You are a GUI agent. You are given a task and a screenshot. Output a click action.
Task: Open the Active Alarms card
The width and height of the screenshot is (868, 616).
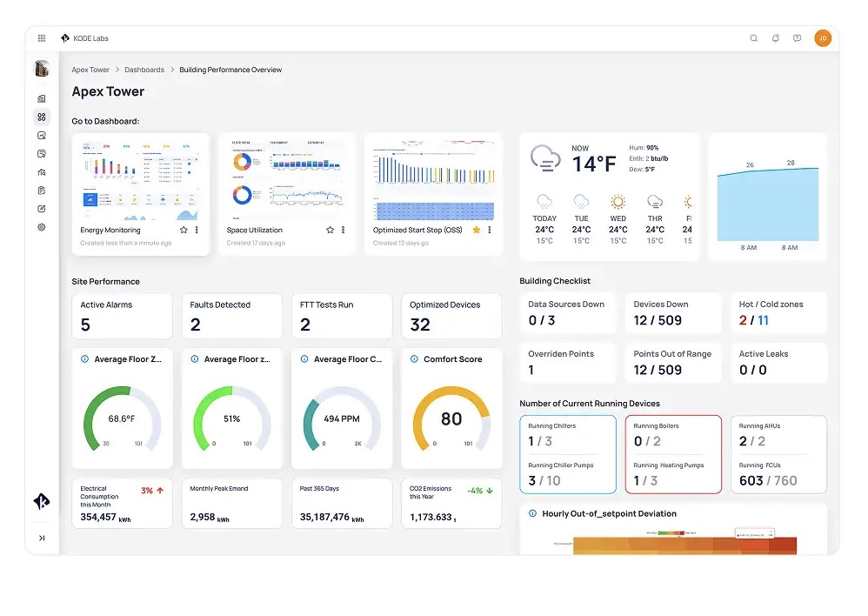tap(122, 316)
